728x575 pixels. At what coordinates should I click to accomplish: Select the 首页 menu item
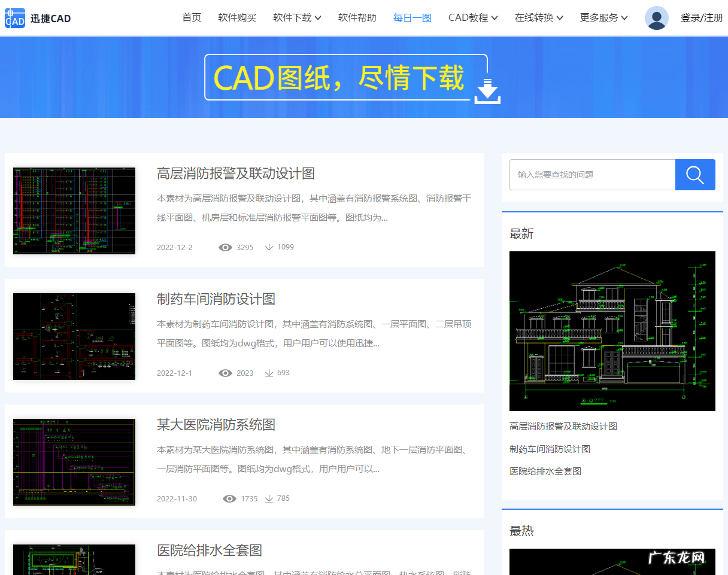(x=192, y=17)
